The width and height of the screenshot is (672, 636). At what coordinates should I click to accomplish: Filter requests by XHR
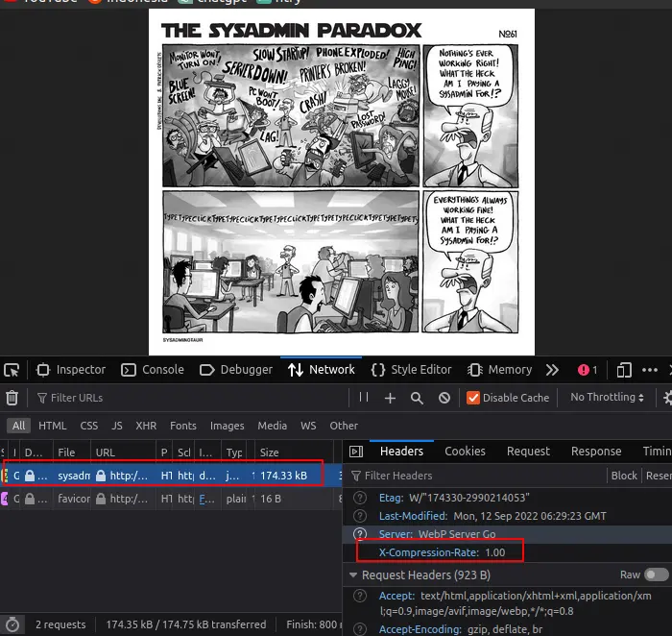tap(146, 426)
